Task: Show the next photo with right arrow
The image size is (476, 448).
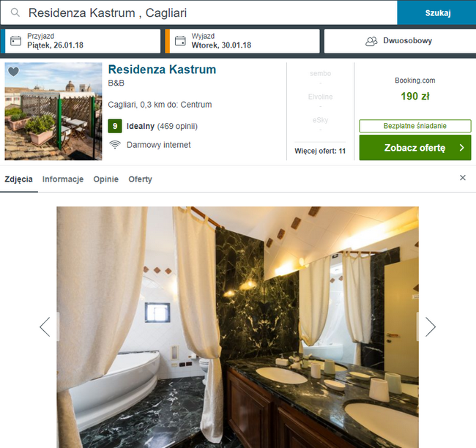Action: (x=430, y=327)
